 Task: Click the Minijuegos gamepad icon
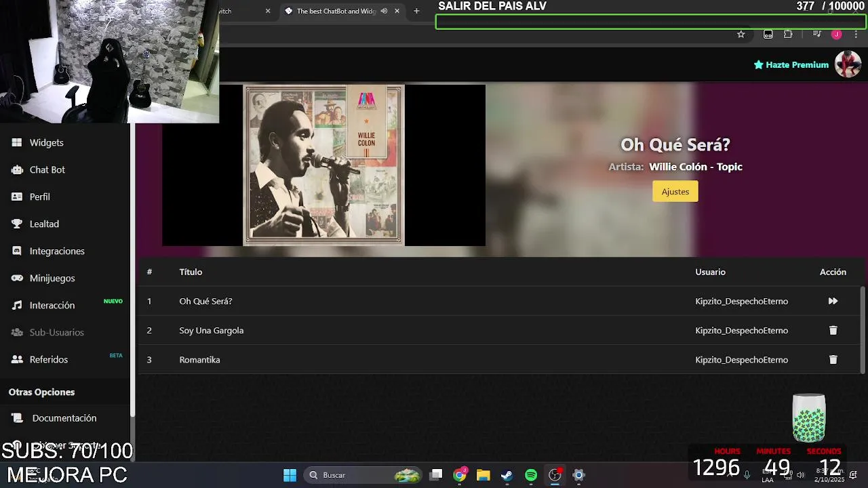click(x=17, y=278)
